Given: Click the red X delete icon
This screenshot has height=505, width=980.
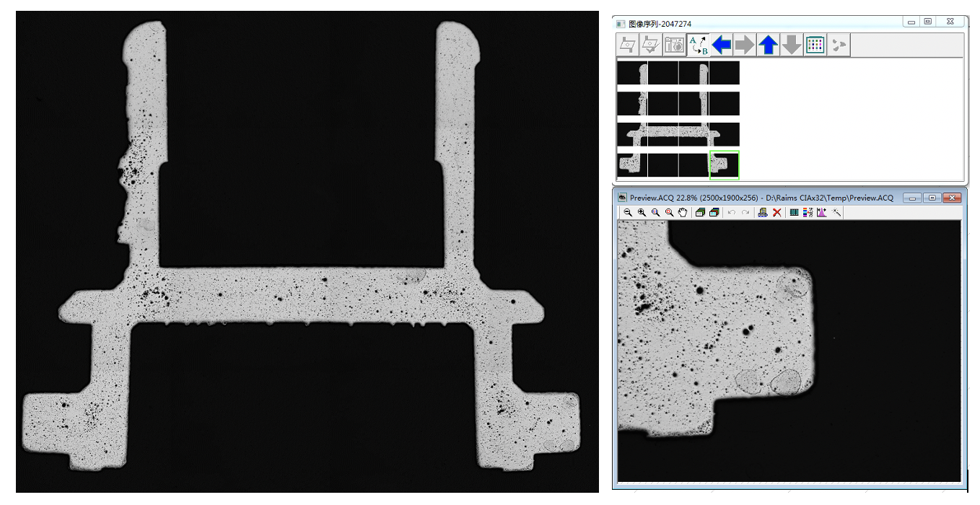Looking at the screenshot, I should click(x=776, y=212).
